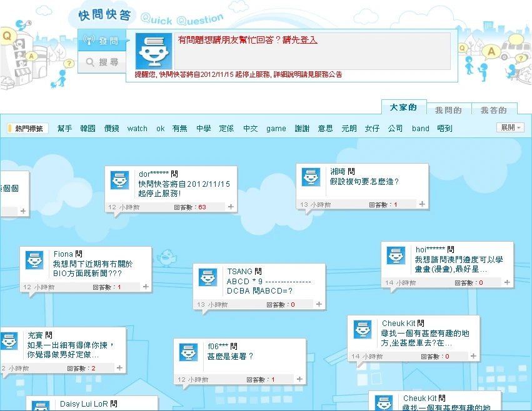The height and width of the screenshot is (411, 532).
Task: Expand 充寅 question card with plus
Action: point(119,368)
